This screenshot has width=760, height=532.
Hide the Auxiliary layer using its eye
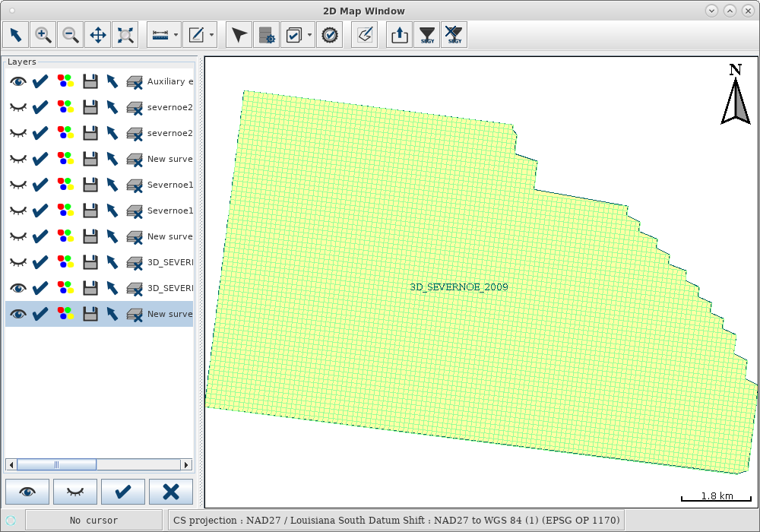(18, 81)
